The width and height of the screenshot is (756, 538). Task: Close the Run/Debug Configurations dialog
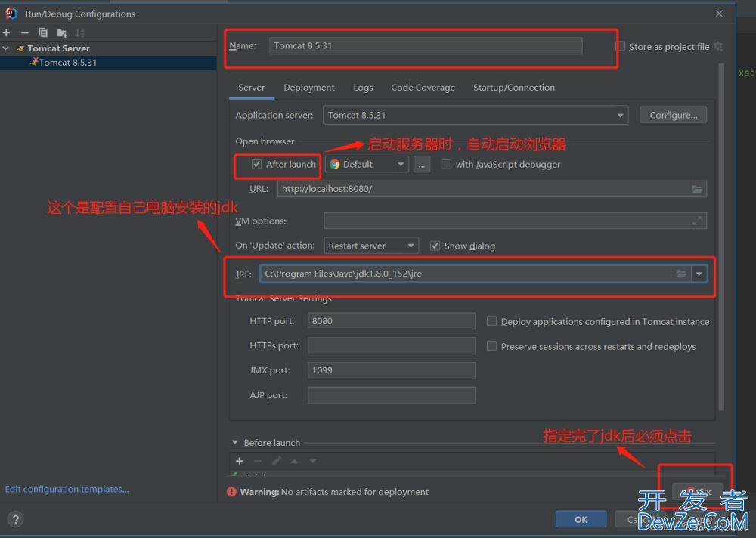(x=719, y=14)
